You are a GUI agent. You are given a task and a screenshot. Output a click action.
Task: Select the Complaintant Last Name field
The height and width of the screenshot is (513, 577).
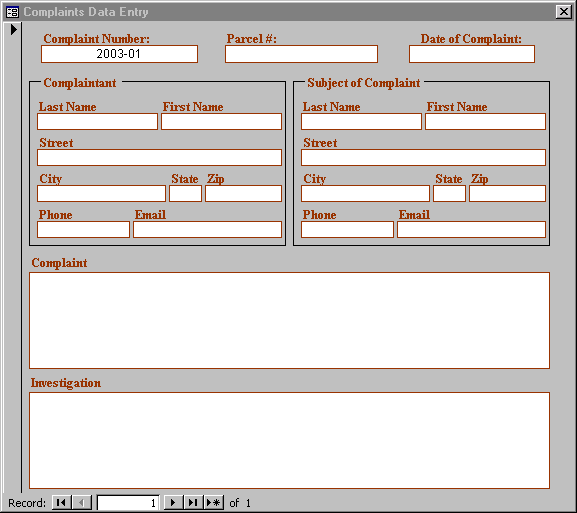98,121
